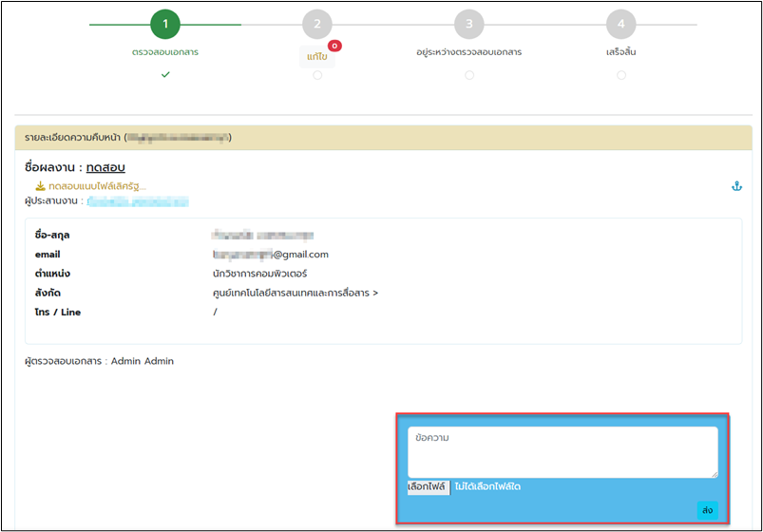Screen dimensions: 763x532
Task: Click the เลือกไฟล์ choose file button
Action: tap(427, 486)
